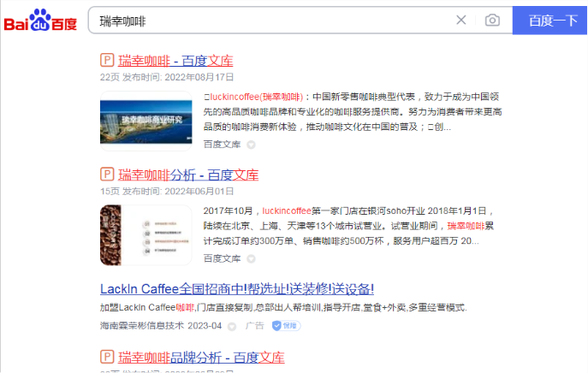Click the 海南霖荣彬信息技术 advertiser name
The height and width of the screenshot is (373, 588).
point(142,326)
